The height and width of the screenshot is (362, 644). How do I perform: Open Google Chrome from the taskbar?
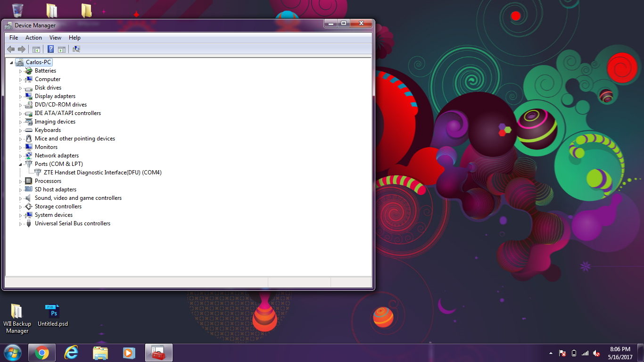click(41, 353)
